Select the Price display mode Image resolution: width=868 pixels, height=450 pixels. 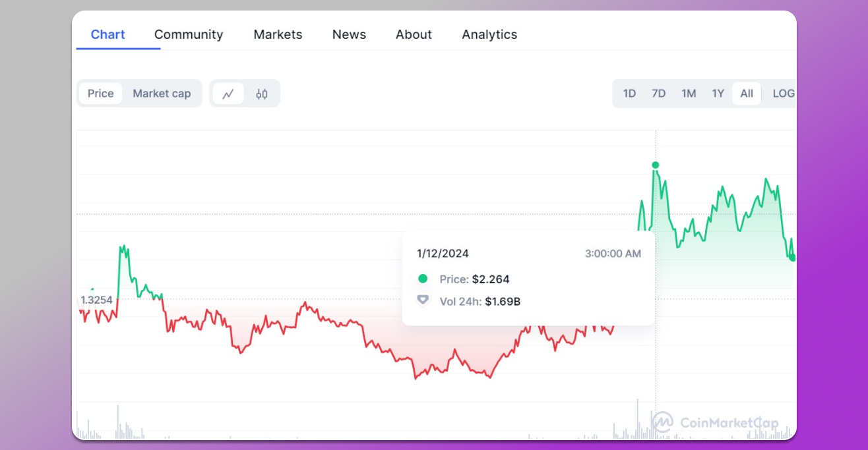tap(100, 94)
